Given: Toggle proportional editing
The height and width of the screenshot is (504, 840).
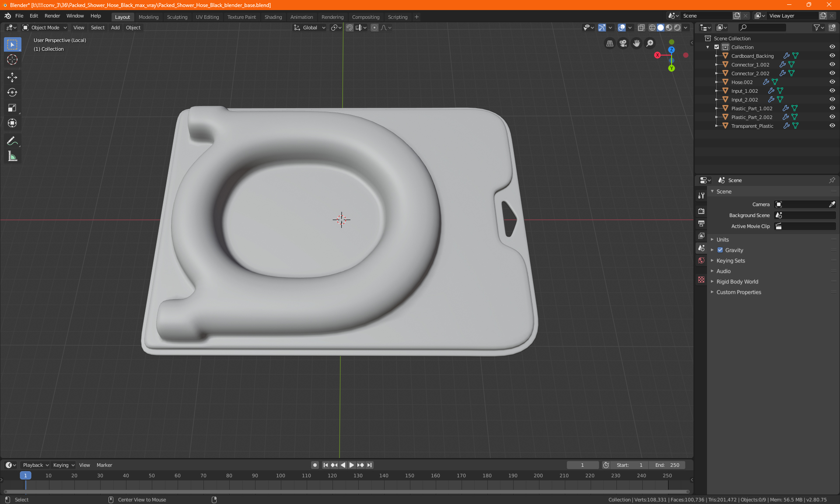Looking at the screenshot, I should pos(374,28).
